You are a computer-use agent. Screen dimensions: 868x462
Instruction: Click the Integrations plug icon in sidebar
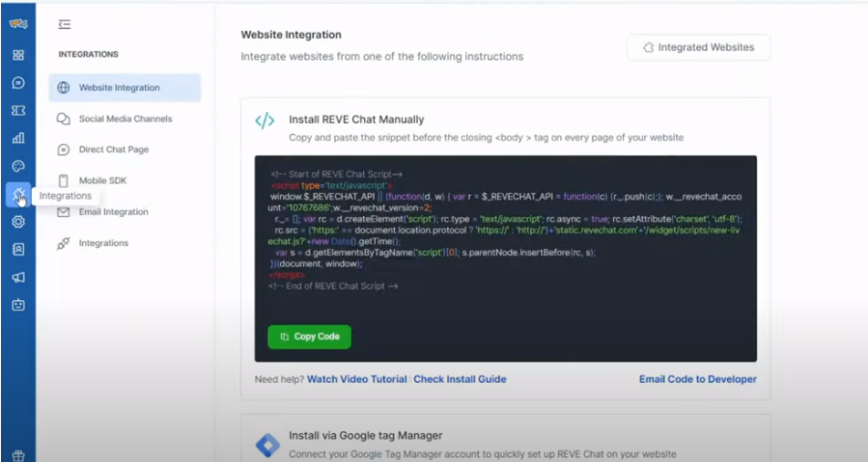(x=18, y=194)
